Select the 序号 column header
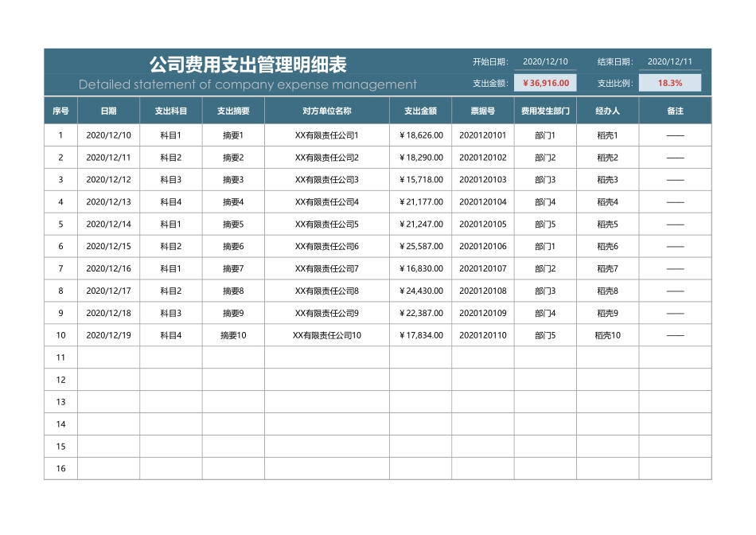The image size is (756, 535). (x=60, y=111)
